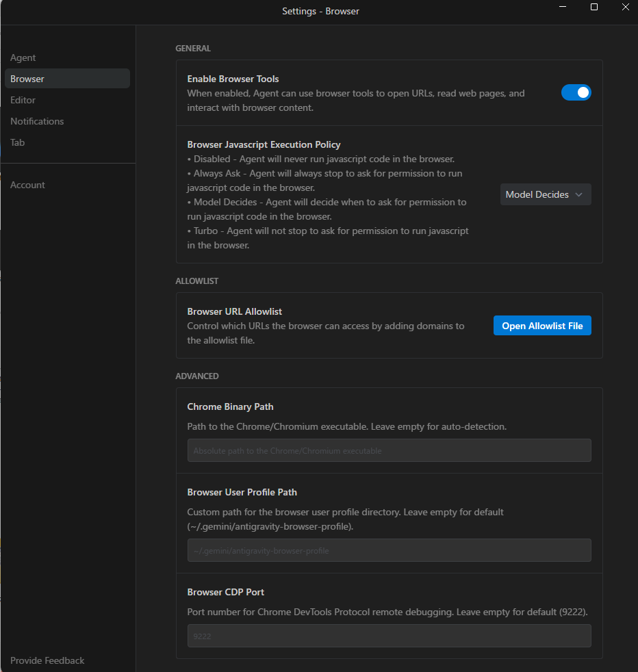The image size is (638, 672).
Task: Click the Settings - Browser window title
Action: (320, 11)
